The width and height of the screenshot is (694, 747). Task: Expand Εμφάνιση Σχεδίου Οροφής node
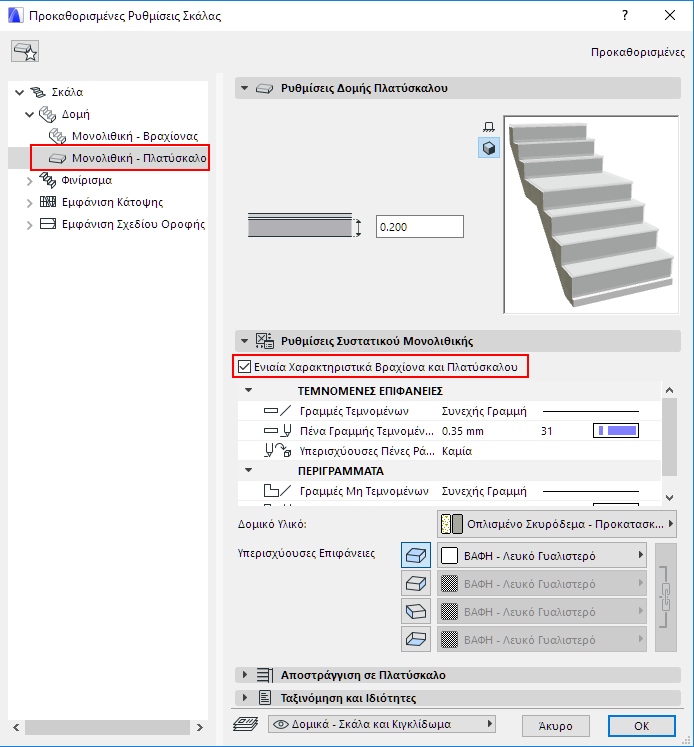click(x=30, y=225)
